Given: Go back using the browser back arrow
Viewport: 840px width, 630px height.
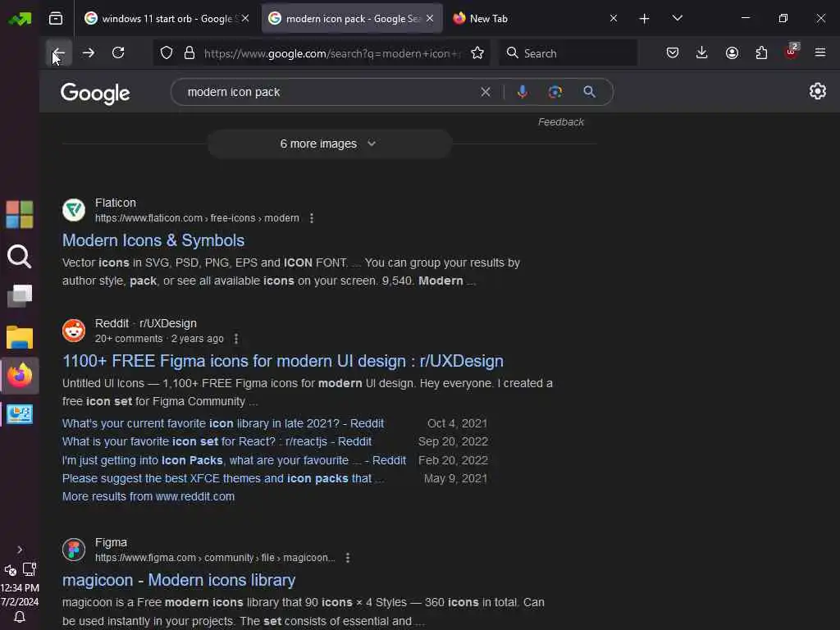Looking at the screenshot, I should coord(58,53).
